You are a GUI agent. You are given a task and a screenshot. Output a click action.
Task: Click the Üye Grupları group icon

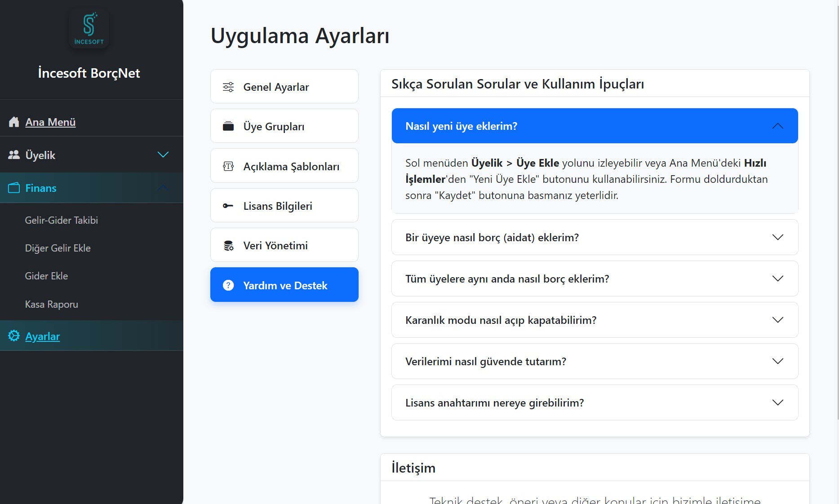tap(228, 126)
